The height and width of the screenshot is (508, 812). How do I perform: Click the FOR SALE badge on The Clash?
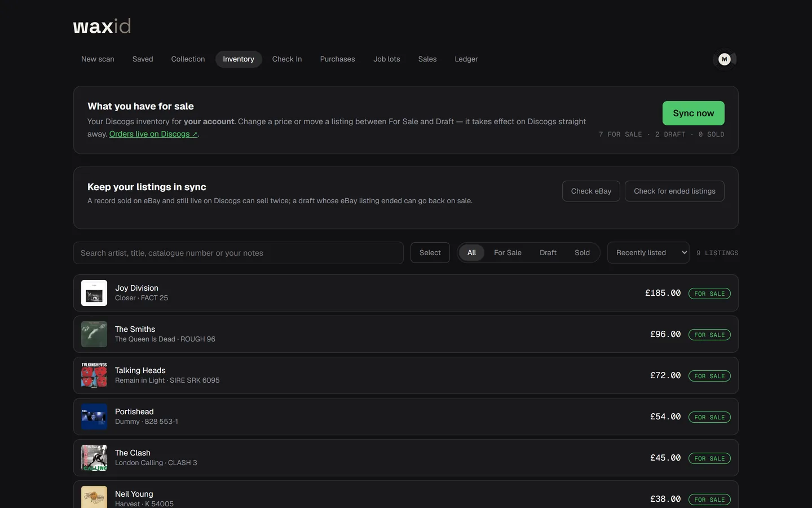(709, 458)
